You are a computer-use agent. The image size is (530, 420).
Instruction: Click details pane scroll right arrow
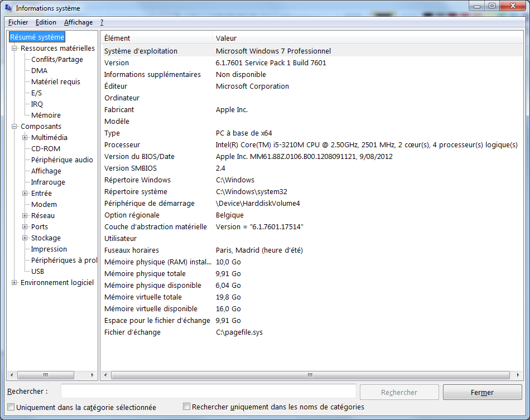[x=518, y=375]
